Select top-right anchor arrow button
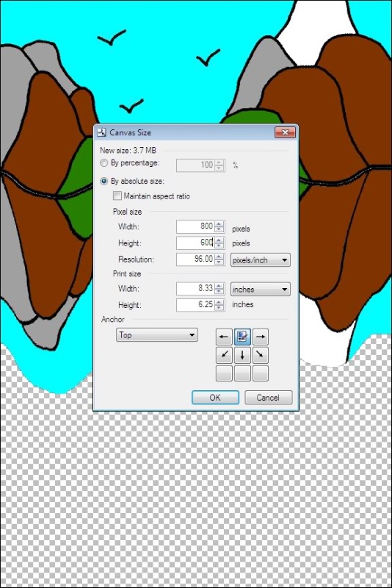This screenshot has height=588, width=392. [x=260, y=337]
